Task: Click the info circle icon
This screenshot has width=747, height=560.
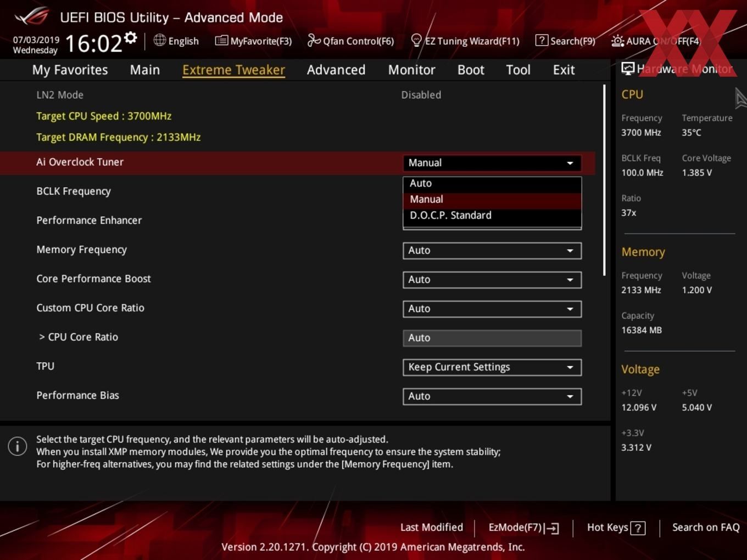Action: tap(18, 446)
